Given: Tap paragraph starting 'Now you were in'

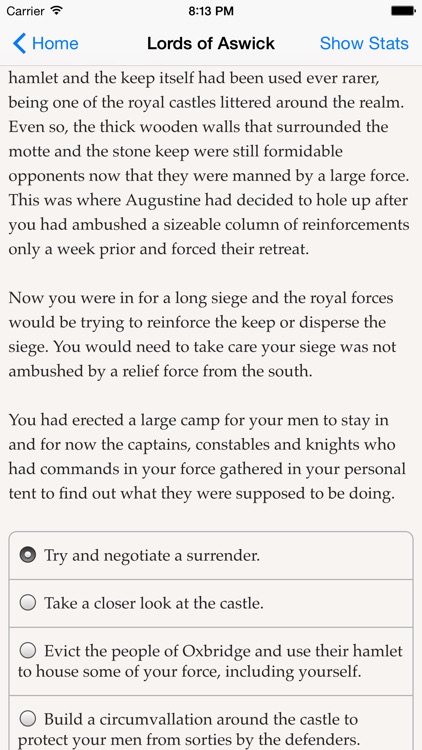Looking at the screenshot, I should pos(202,334).
